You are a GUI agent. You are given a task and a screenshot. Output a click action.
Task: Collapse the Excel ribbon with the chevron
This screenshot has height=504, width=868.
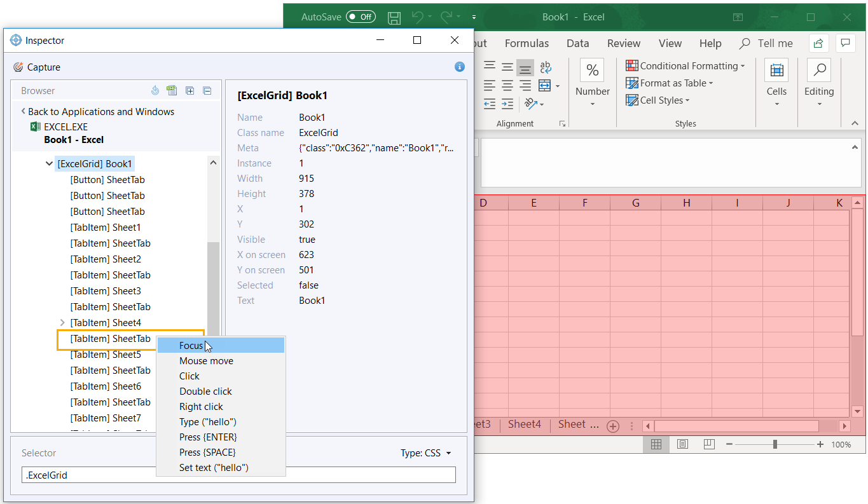click(x=854, y=123)
